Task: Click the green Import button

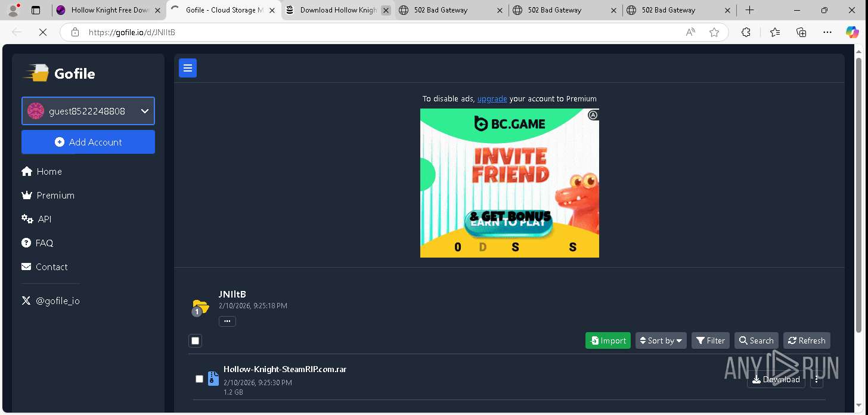Action: click(608, 341)
